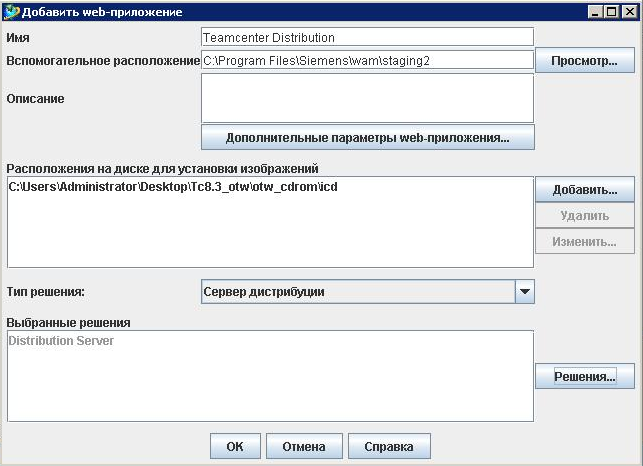Viewport: 643px width, 466px height.
Task: Open the Решения... dialog
Action: click(x=585, y=376)
